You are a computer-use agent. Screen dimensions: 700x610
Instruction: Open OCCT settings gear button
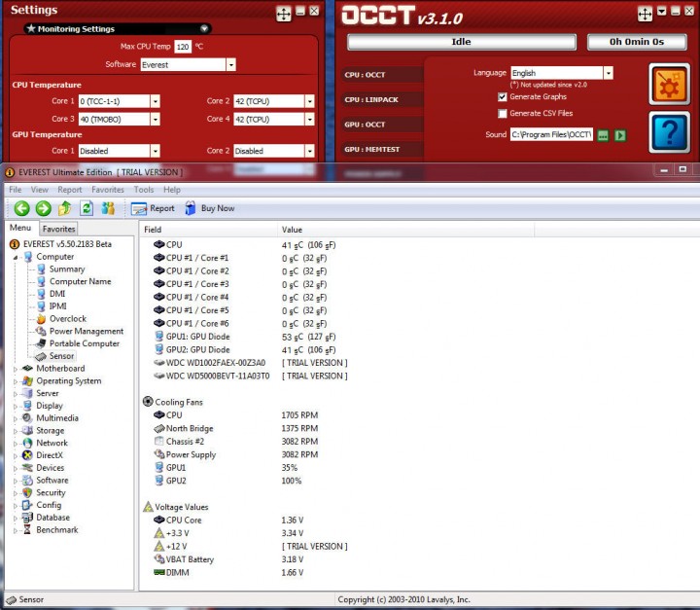[x=669, y=85]
